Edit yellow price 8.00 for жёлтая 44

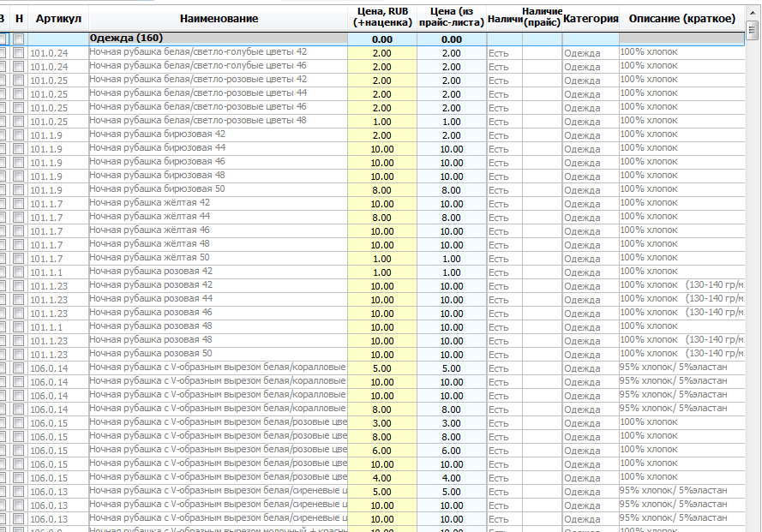[x=382, y=218]
